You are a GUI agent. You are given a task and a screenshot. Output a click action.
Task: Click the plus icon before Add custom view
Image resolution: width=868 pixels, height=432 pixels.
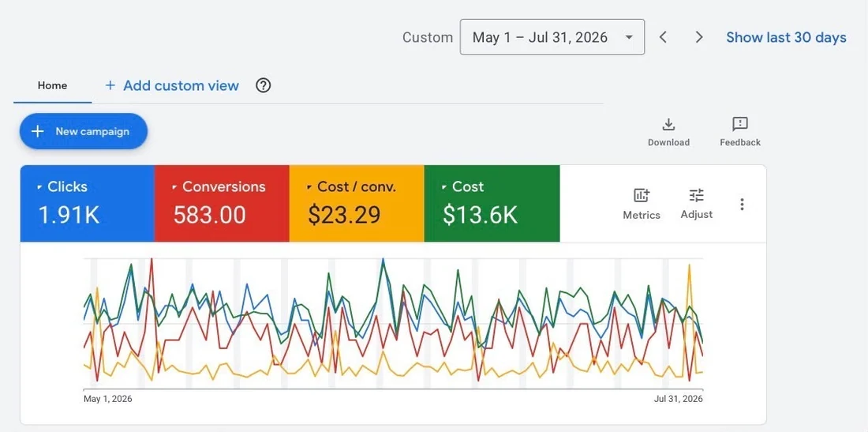pos(110,85)
